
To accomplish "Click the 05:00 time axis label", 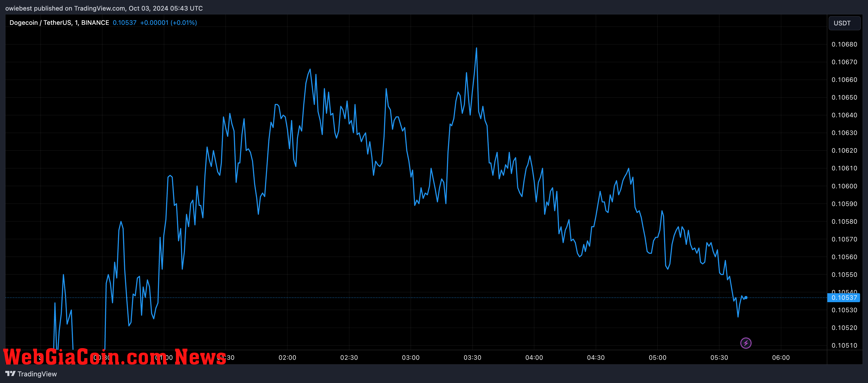I will (x=657, y=357).
